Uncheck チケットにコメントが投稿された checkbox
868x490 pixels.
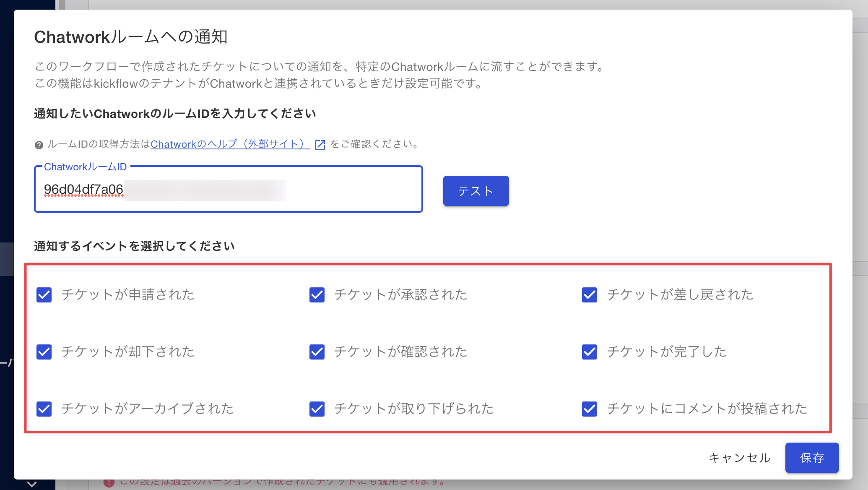coord(590,409)
